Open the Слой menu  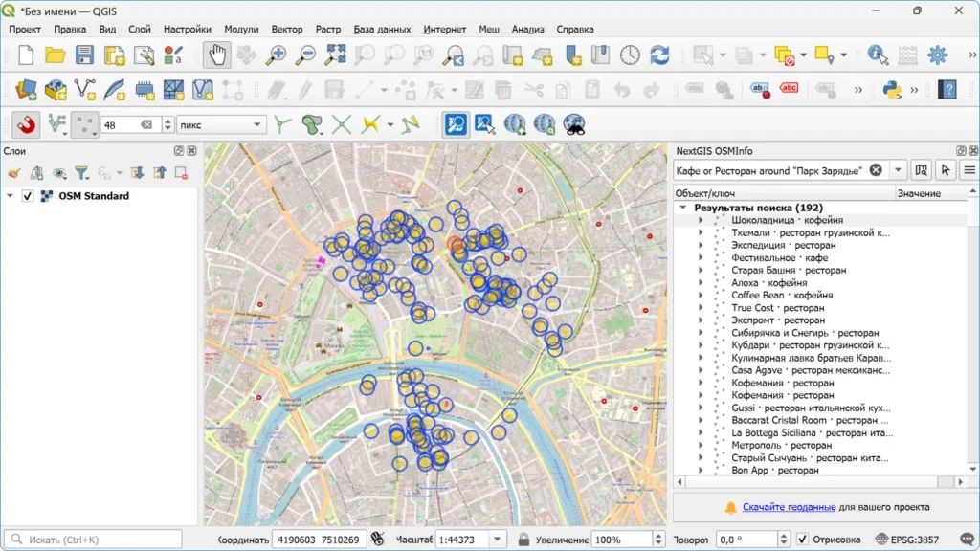[x=140, y=29]
